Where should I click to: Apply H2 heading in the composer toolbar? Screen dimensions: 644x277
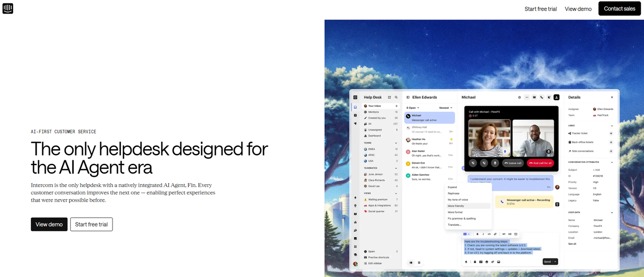click(x=510, y=234)
